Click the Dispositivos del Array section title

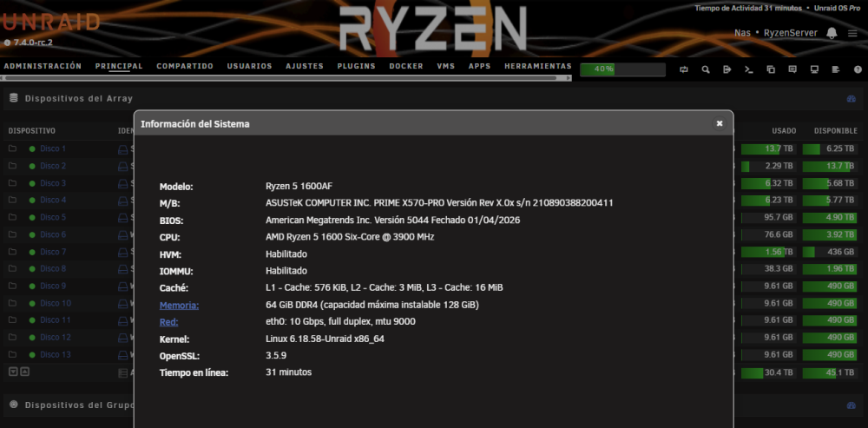[x=79, y=99]
